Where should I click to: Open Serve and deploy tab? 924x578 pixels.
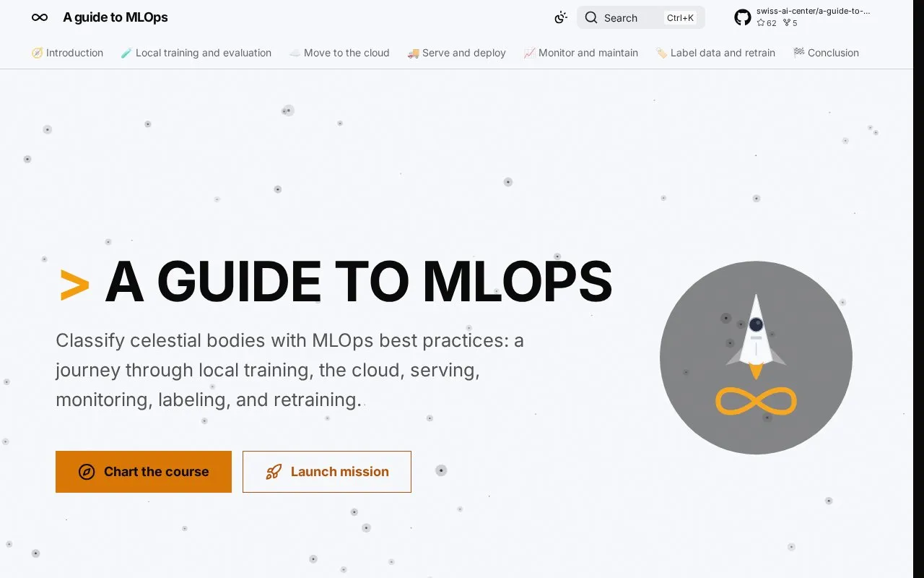click(456, 53)
